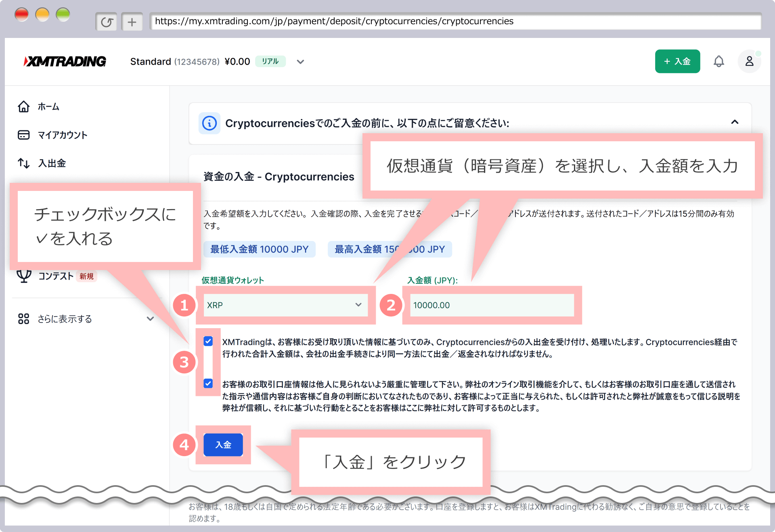Click the blue 入金 submit button

(223, 445)
